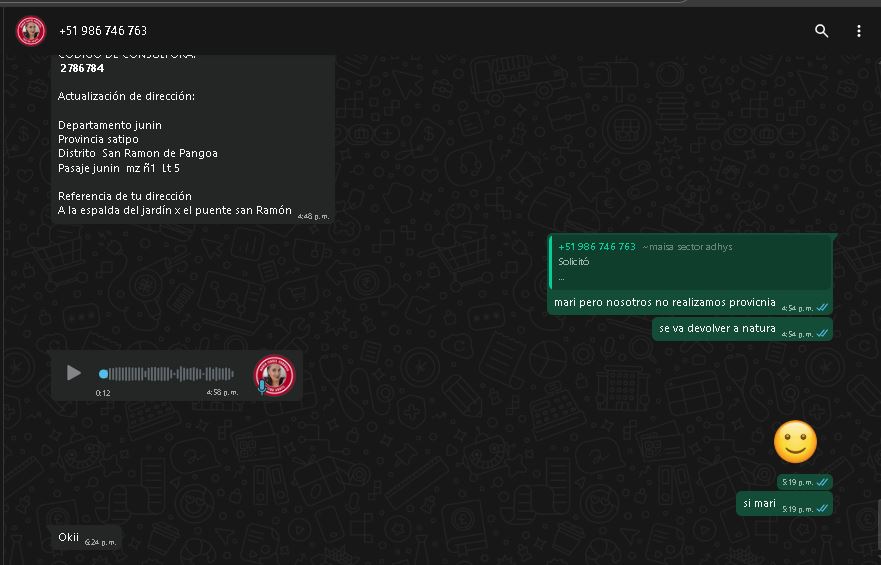The image size is (881, 565).
Task: Select the "se va devolver a natura" message
Action: pyautogui.click(x=717, y=328)
